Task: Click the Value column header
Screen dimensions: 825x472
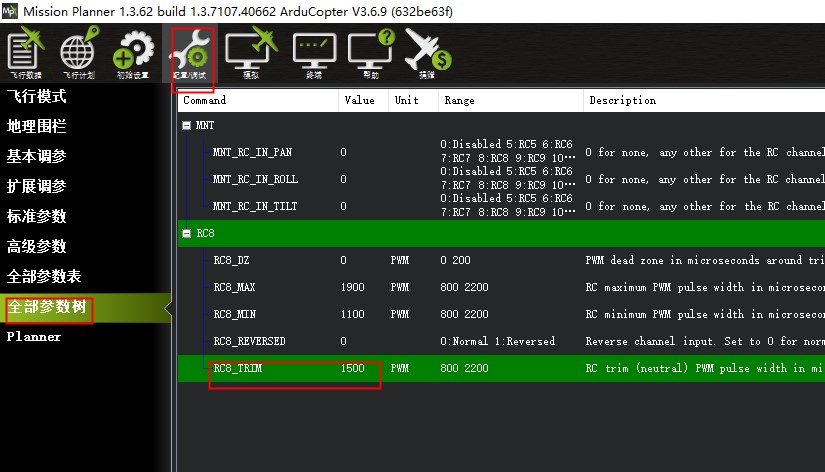Action: [363, 100]
